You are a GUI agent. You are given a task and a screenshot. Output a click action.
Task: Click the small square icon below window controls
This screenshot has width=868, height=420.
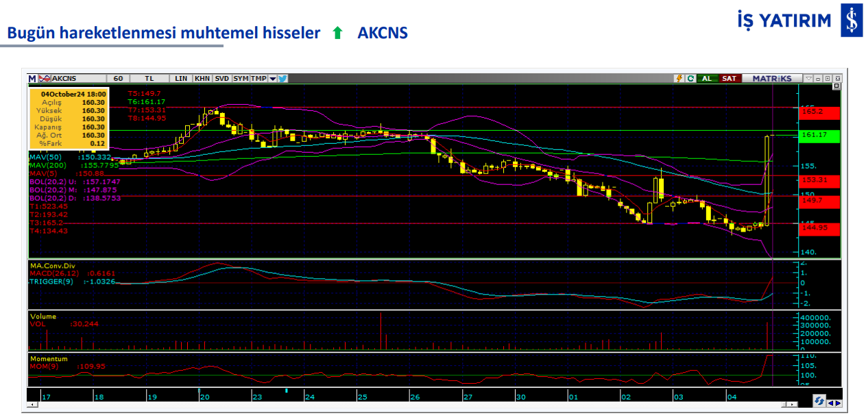click(x=836, y=87)
